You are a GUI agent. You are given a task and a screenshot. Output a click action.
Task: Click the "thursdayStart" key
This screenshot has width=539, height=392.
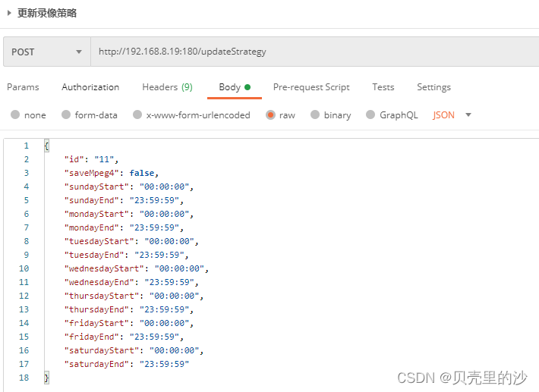pos(102,296)
